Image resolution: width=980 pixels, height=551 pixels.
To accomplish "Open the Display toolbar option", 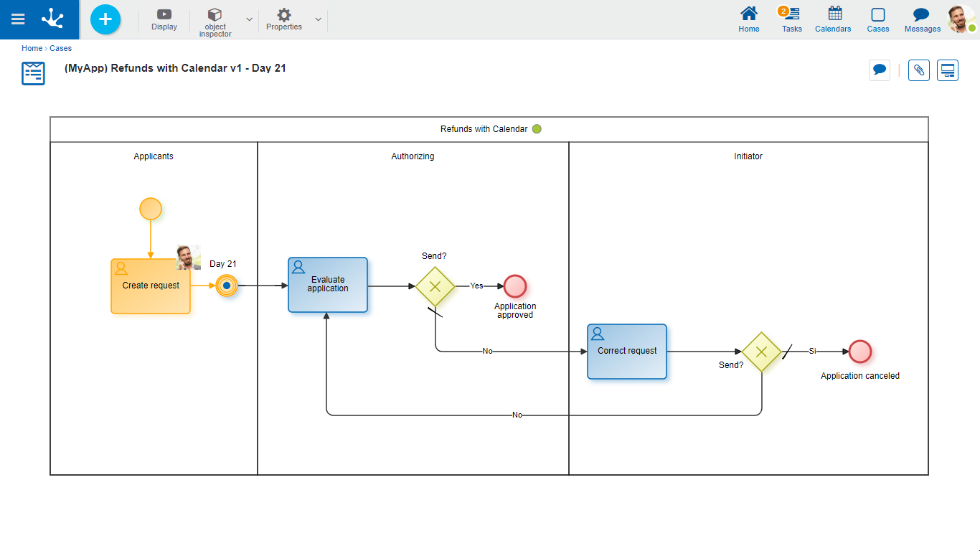I will [164, 19].
